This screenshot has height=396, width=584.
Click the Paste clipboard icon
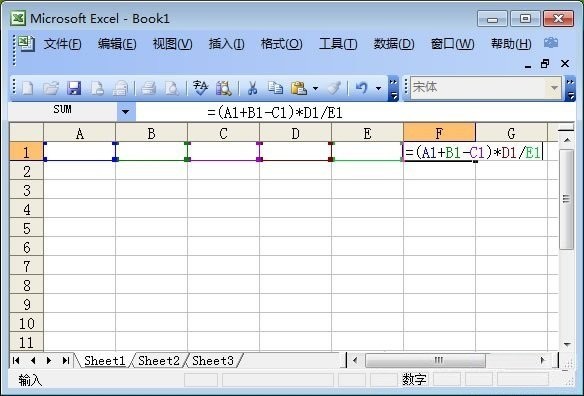(299, 88)
